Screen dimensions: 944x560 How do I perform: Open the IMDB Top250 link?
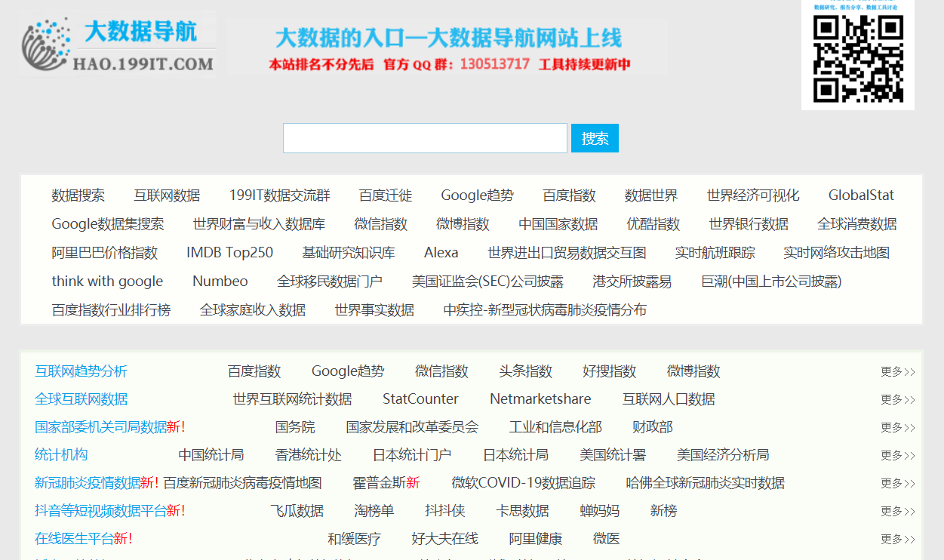click(x=230, y=253)
